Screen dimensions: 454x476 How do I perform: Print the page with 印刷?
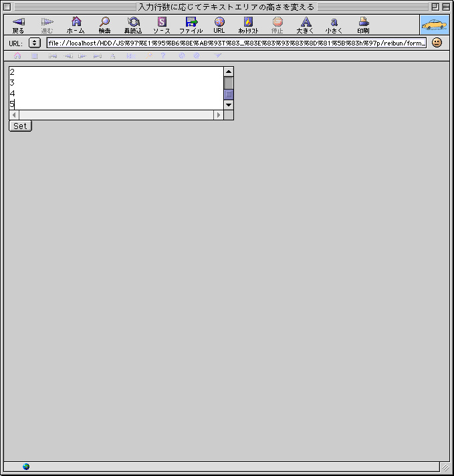point(364,25)
